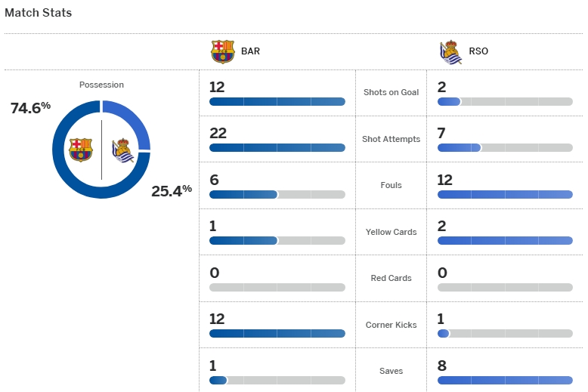The image size is (588, 392).
Task: Click Real Sociedad's Yellow Cards bar
Action: (x=505, y=240)
